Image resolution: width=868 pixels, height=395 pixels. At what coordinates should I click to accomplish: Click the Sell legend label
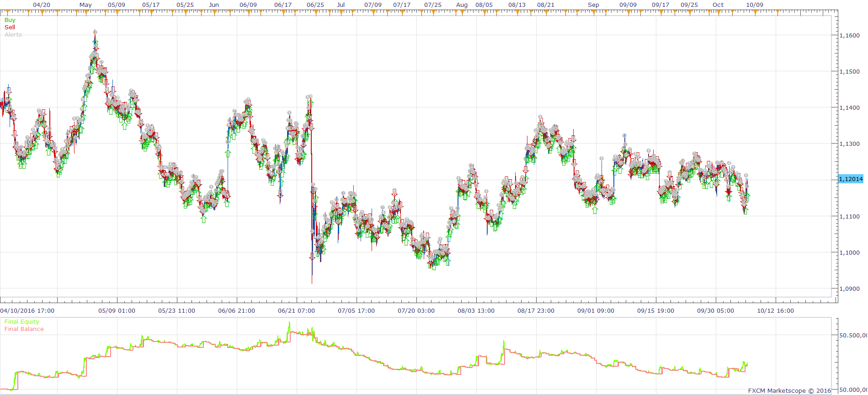pos(10,27)
